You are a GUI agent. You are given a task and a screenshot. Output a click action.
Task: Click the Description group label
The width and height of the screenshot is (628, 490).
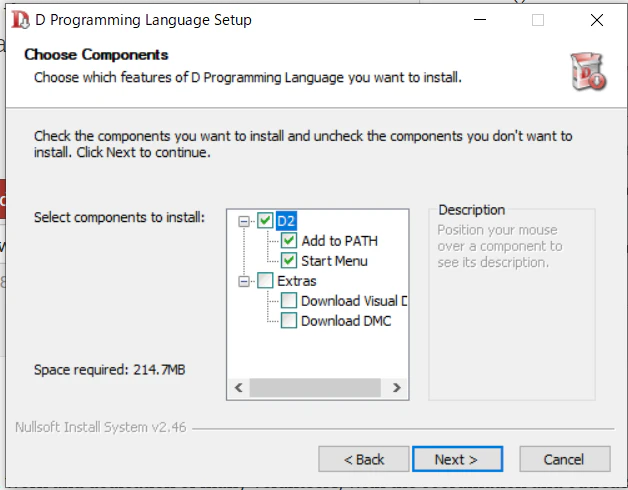pos(472,210)
